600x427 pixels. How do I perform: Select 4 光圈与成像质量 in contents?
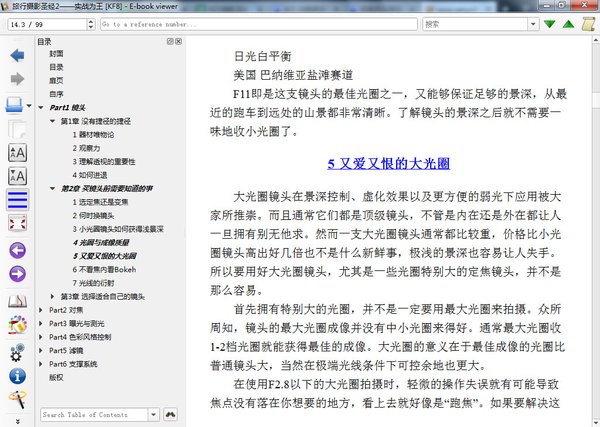point(101,242)
